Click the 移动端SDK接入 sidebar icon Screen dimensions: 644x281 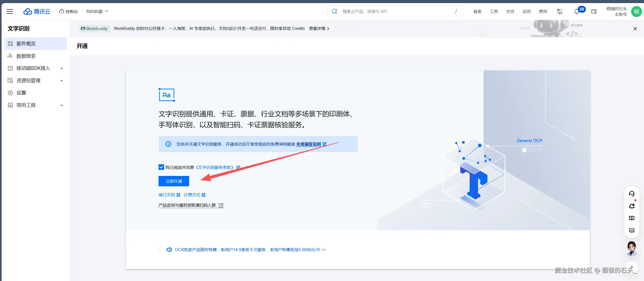coord(10,68)
